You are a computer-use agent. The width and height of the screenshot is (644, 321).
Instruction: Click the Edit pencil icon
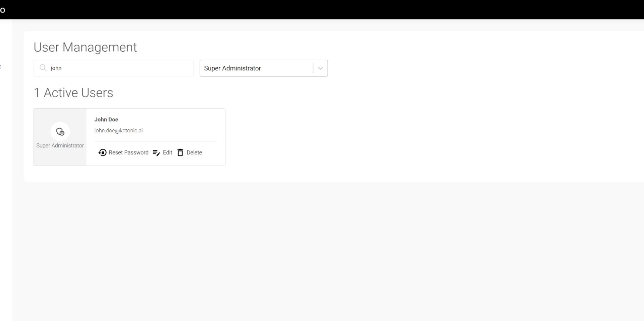pyautogui.click(x=156, y=152)
